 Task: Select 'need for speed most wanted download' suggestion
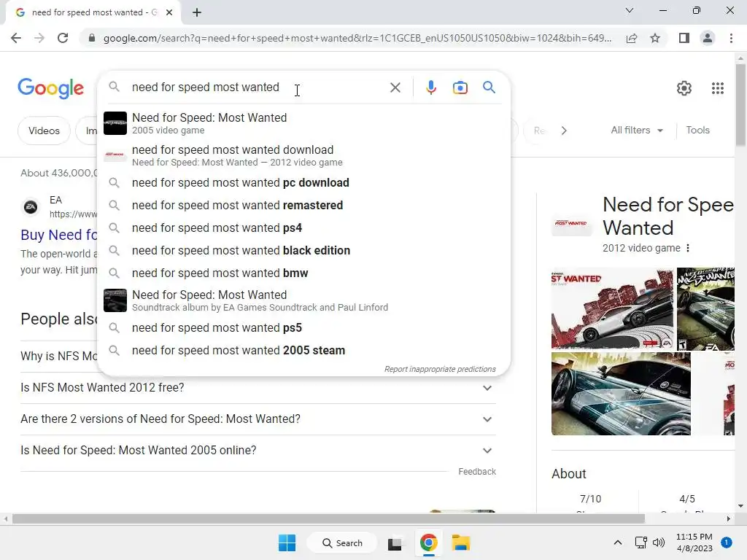click(303, 155)
